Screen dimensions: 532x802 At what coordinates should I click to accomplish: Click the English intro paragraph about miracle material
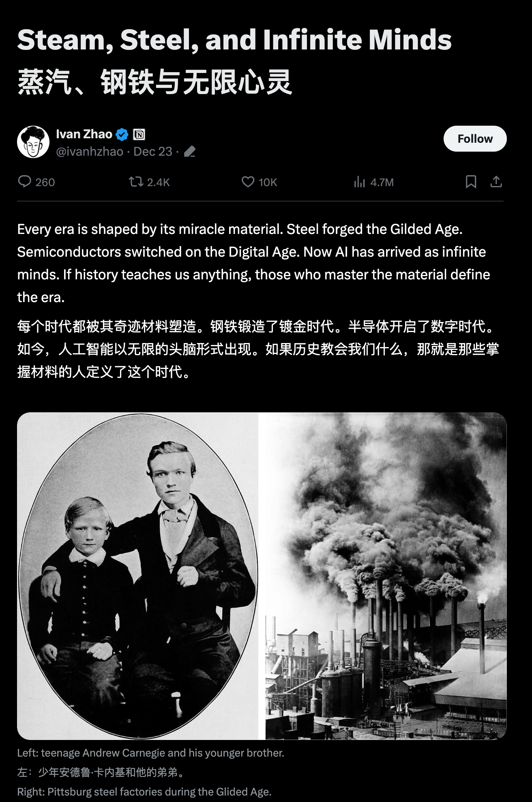click(x=254, y=263)
